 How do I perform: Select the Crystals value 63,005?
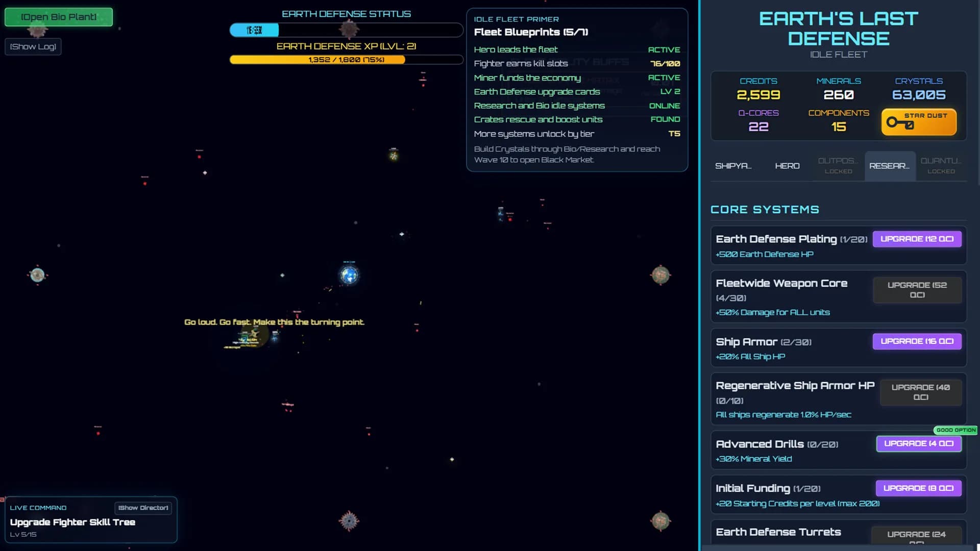coord(919,95)
